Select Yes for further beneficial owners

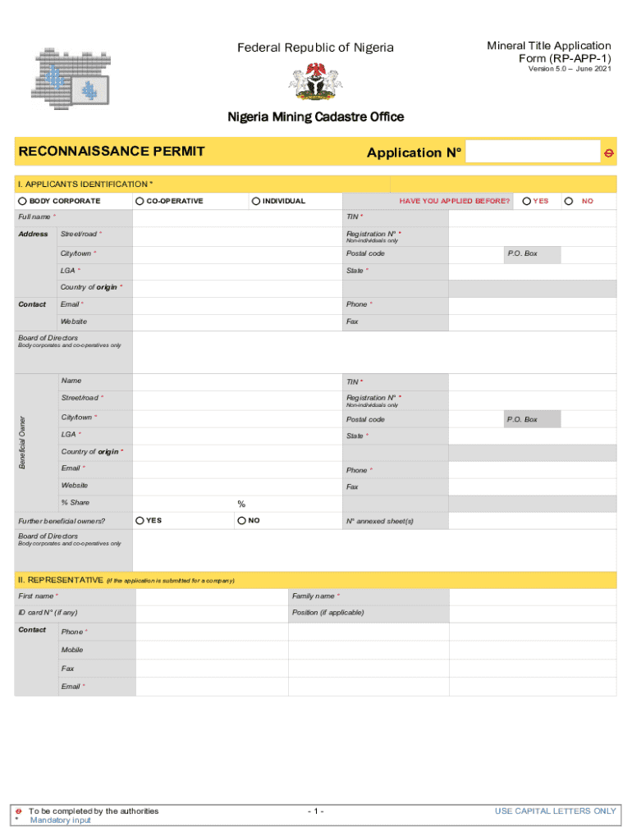(140, 521)
